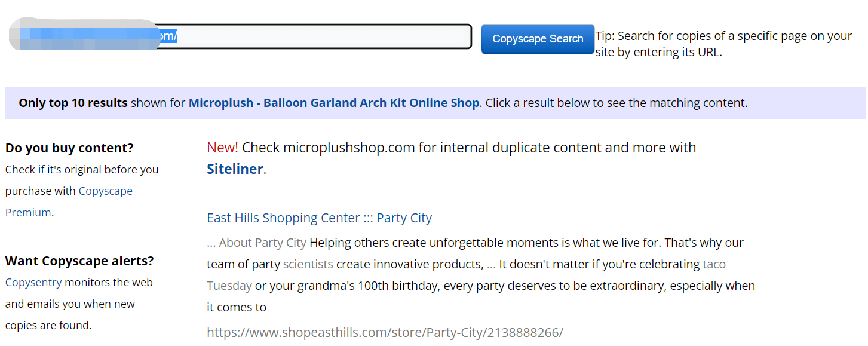Open the Copysentry monitoring link

(x=33, y=283)
